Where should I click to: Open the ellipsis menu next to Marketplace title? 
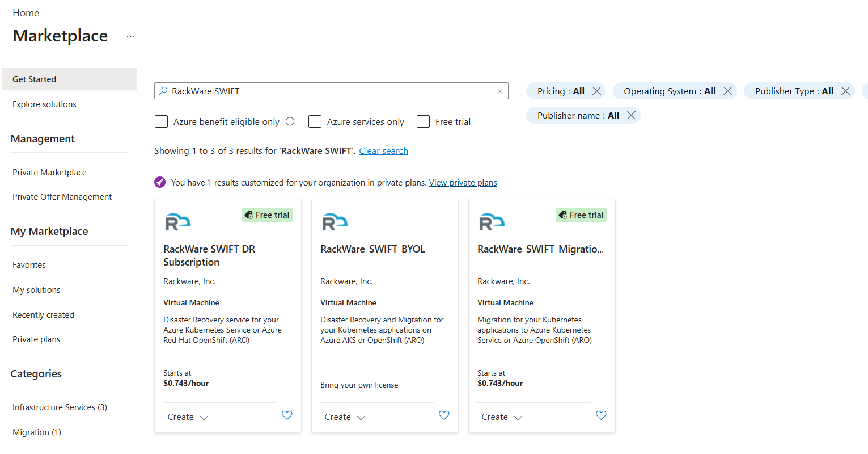tap(131, 36)
